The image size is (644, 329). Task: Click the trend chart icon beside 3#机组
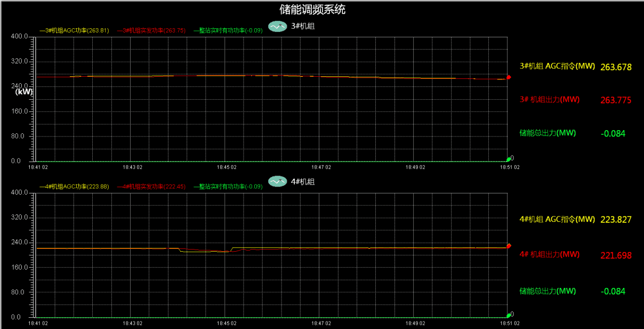[277, 26]
